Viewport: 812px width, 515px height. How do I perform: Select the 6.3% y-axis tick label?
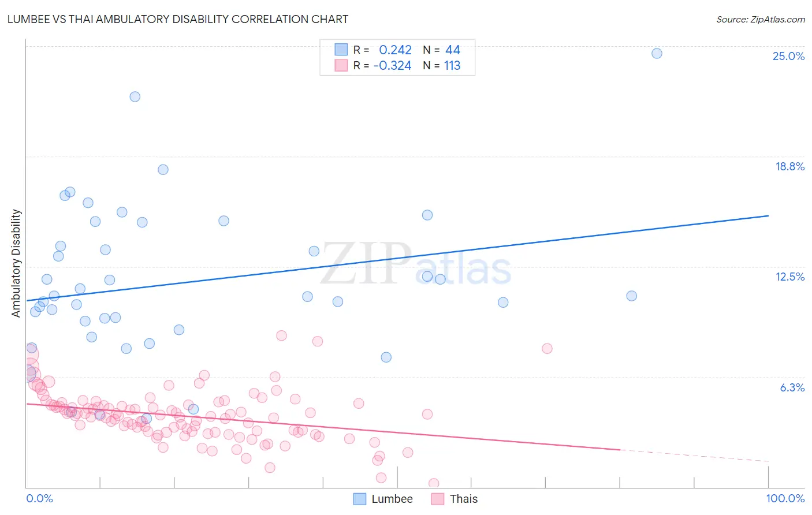[x=792, y=387]
